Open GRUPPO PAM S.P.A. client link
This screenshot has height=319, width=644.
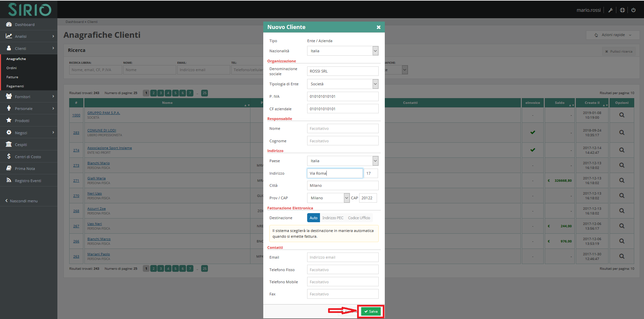pos(104,113)
